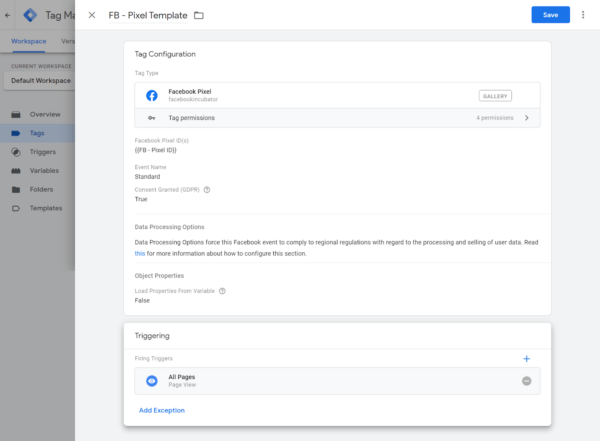600x441 pixels.
Task: Click the True consent value
Action: [x=141, y=199]
